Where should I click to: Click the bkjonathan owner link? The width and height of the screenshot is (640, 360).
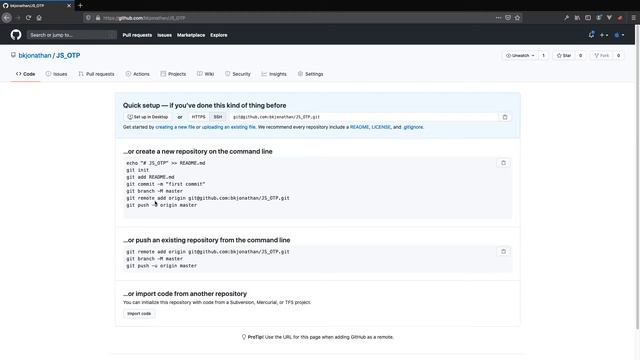(x=35, y=56)
